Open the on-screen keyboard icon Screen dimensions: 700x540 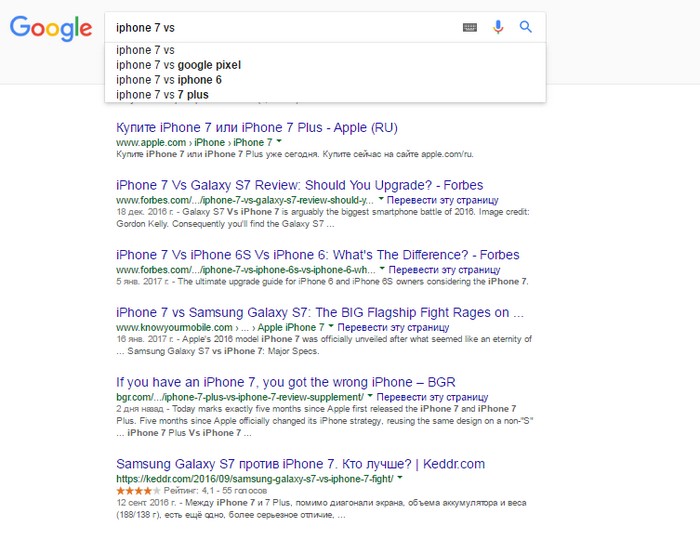coord(470,28)
